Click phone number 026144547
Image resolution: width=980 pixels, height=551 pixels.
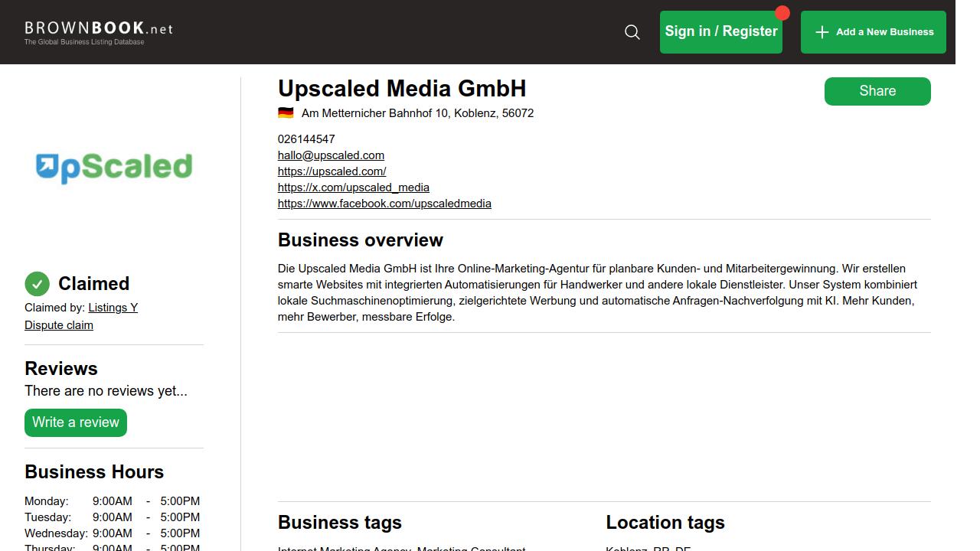click(306, 139)
